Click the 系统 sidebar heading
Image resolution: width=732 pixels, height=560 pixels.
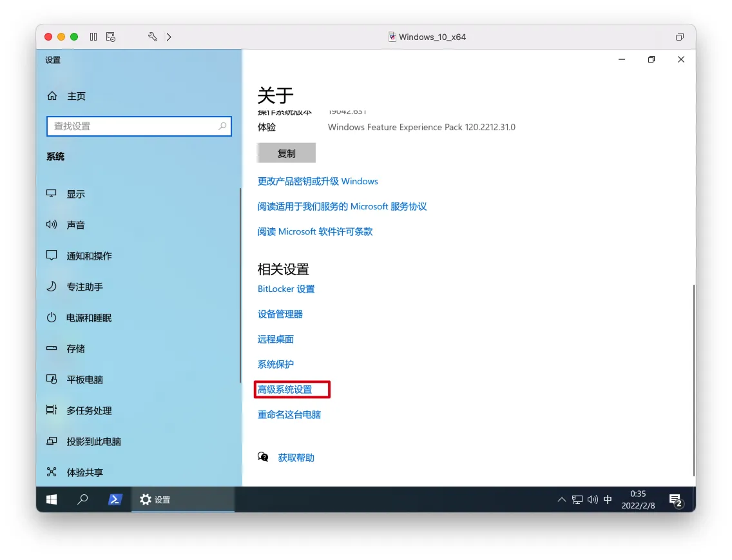(55, 157)
